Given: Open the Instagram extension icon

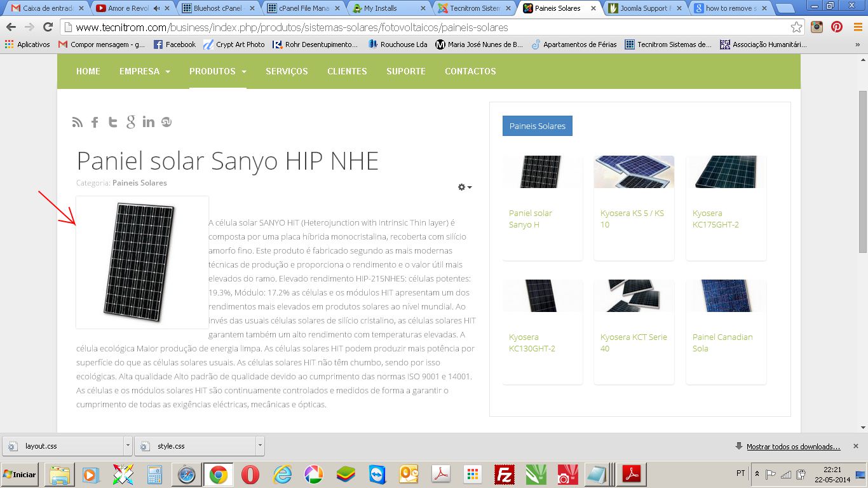Looking at the screenshot, I should coord(817,27).
